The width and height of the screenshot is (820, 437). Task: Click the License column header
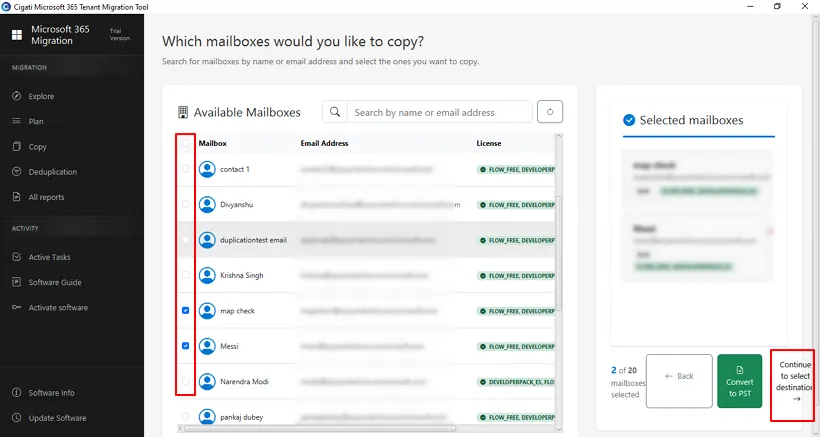coord(488,143)
